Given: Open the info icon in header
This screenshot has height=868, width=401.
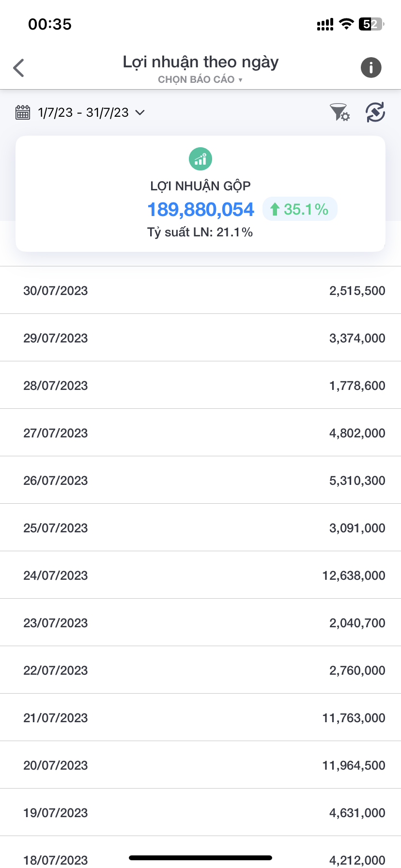Looking at the screenshot, I should tap(371, 67).
